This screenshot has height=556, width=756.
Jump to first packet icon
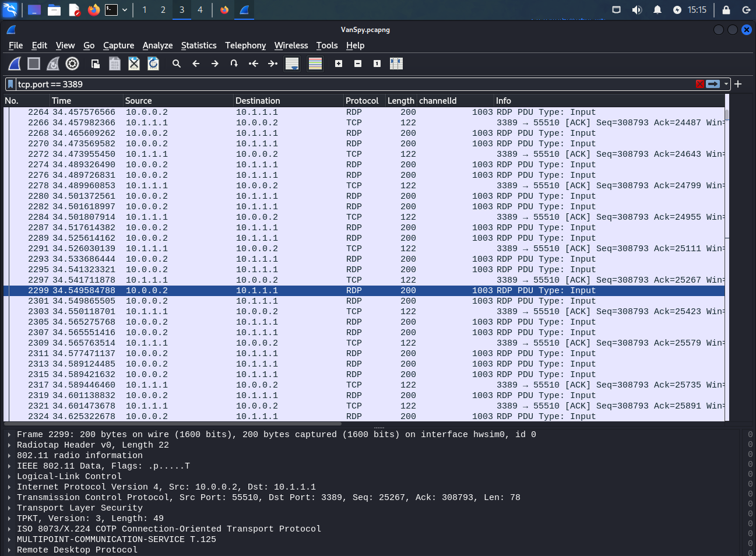tap(254, 64)
